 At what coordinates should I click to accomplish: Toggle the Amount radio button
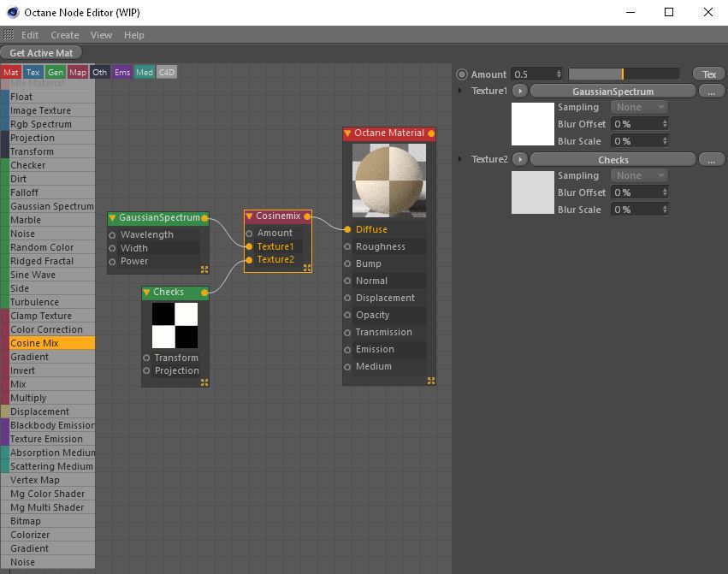click(x=462, y=74)
